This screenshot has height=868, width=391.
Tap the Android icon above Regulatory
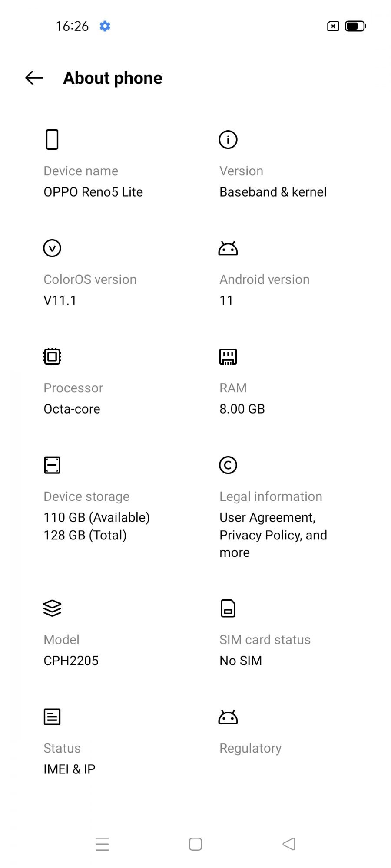click(x=228, y=717)
